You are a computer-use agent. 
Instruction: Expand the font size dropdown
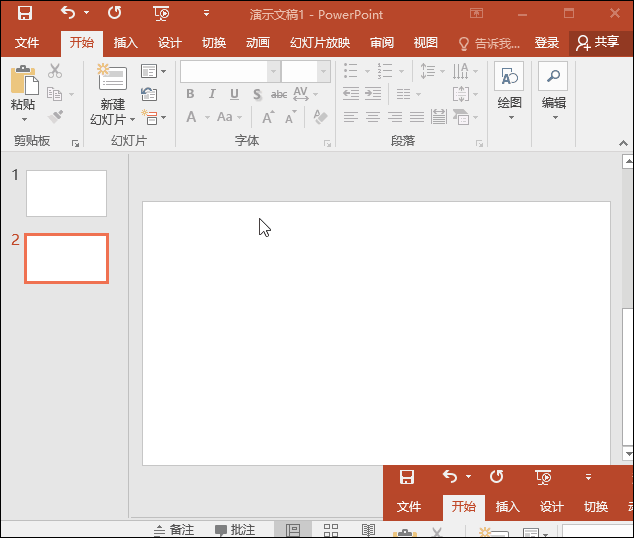tap(323, 72)
